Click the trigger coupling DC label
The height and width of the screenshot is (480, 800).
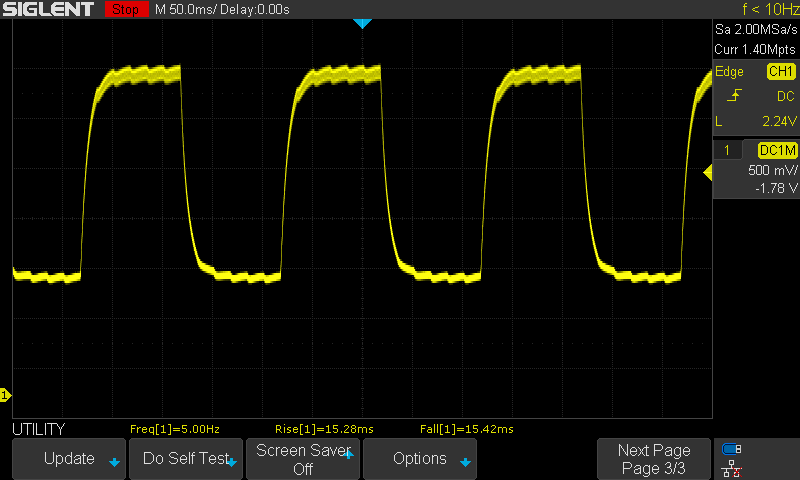(x=785, y=96)
